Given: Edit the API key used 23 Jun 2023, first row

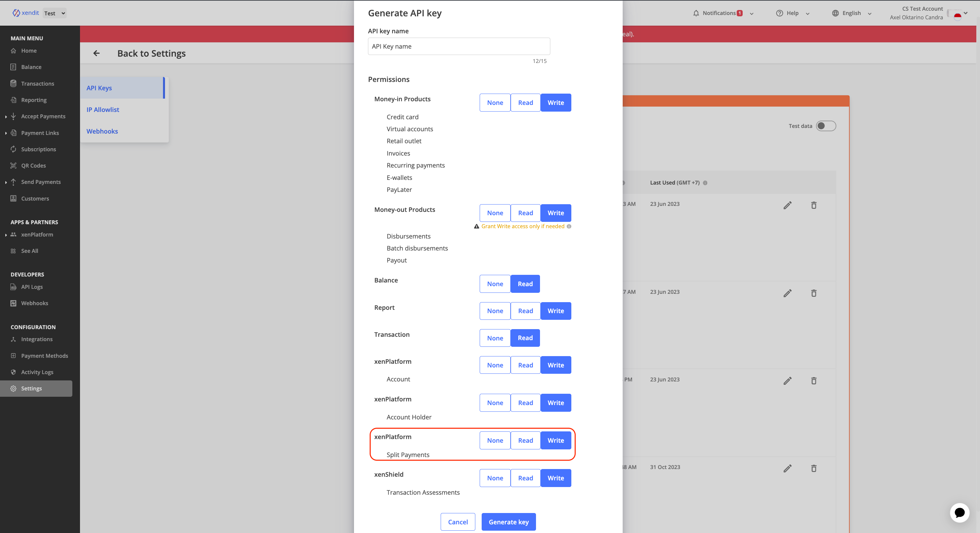Looking at the screenshot, I should 787,205.
